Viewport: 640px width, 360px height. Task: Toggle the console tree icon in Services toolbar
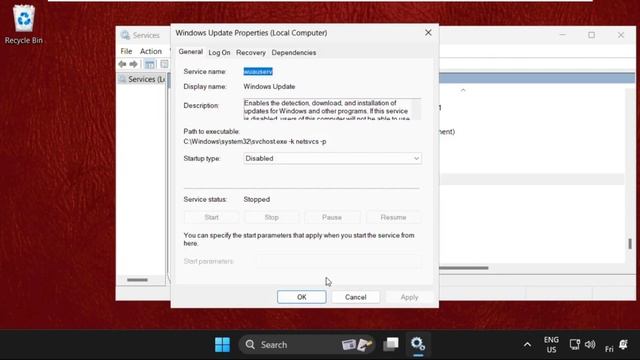(x=150, y=64)
